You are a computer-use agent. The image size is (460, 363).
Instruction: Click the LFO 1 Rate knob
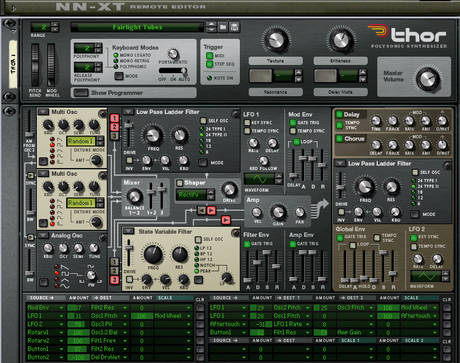[253, 143]
